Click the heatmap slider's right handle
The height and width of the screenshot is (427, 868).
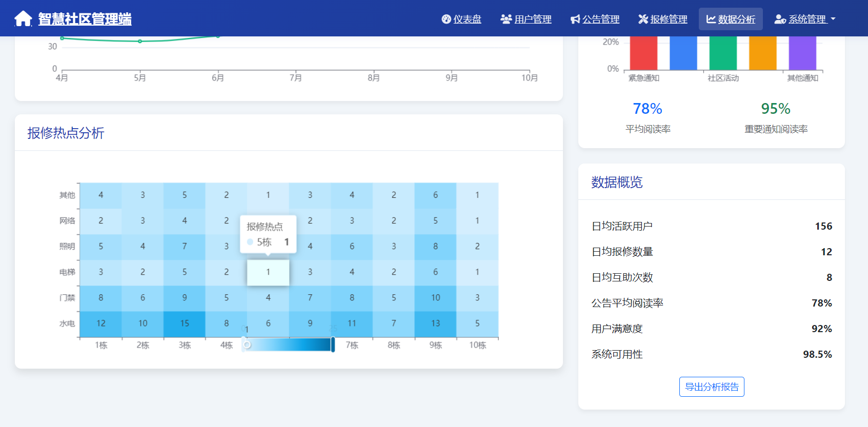[x=333, y=344]
